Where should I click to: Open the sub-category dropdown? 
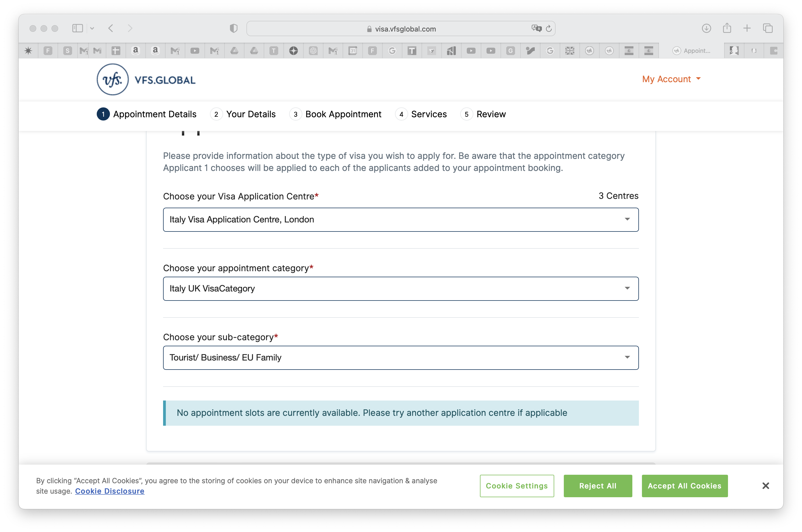(x=400, y=357)
